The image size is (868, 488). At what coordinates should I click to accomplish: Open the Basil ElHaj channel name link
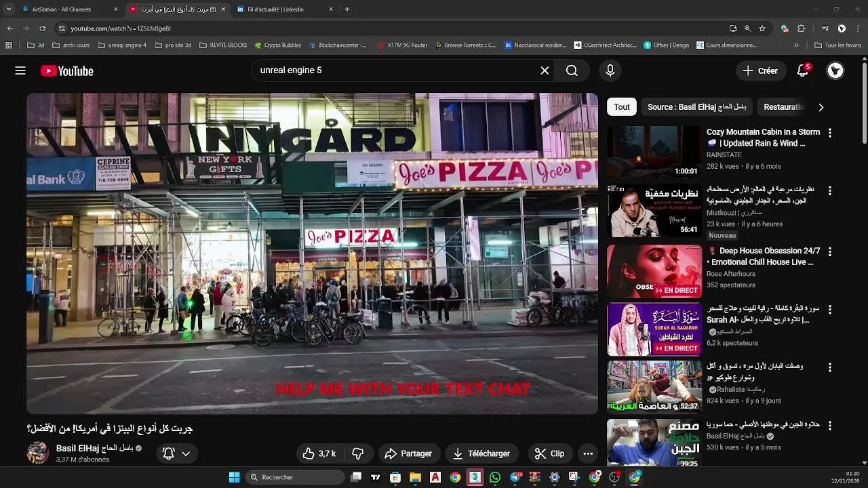[x=94, y=448]
